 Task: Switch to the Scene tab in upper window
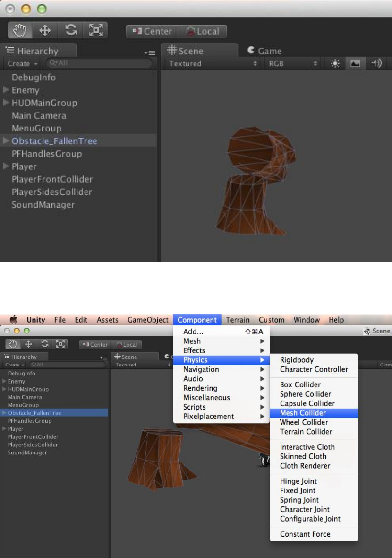pos(199,51)
